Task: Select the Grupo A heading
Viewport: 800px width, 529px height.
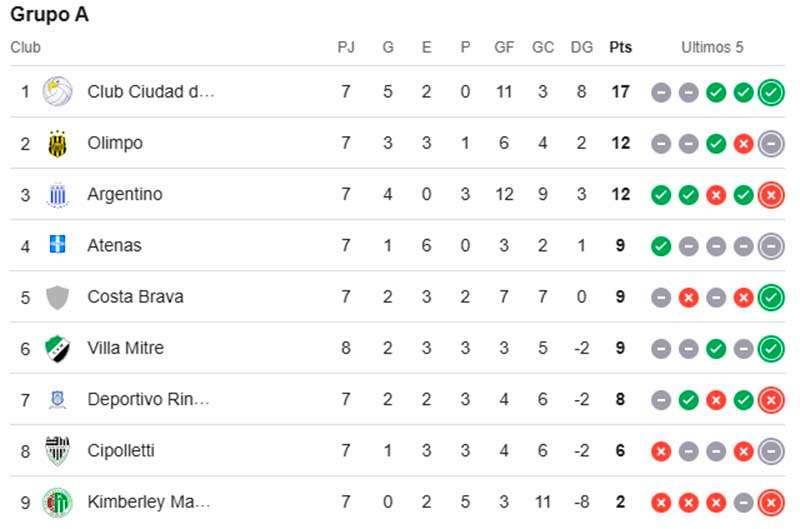Action: coord(49,14)
